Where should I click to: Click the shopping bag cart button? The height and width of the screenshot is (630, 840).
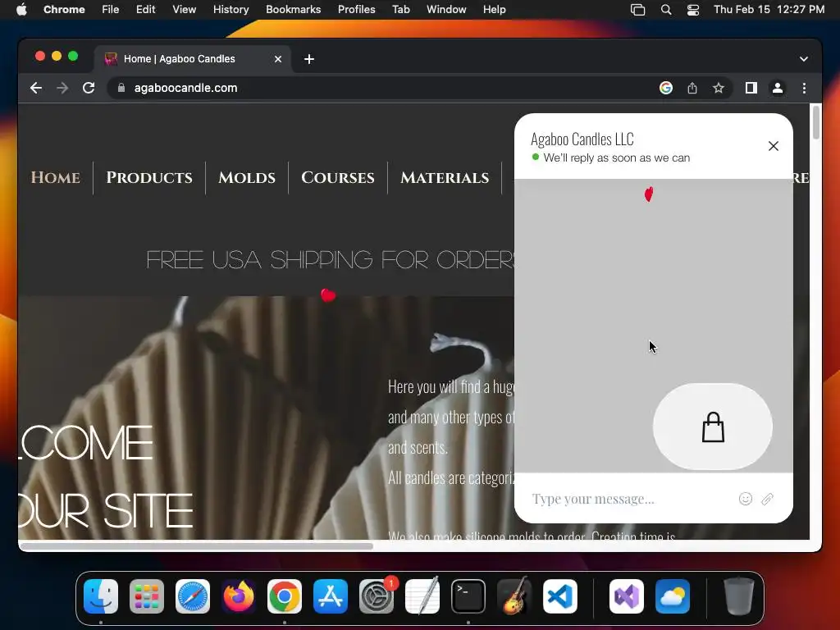tap(713, 427)
